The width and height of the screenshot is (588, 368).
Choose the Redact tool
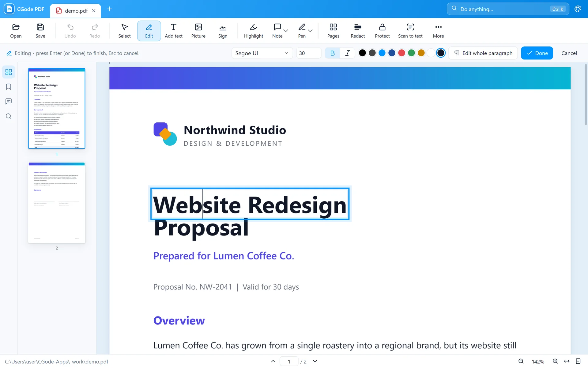(x=358, y=31)
